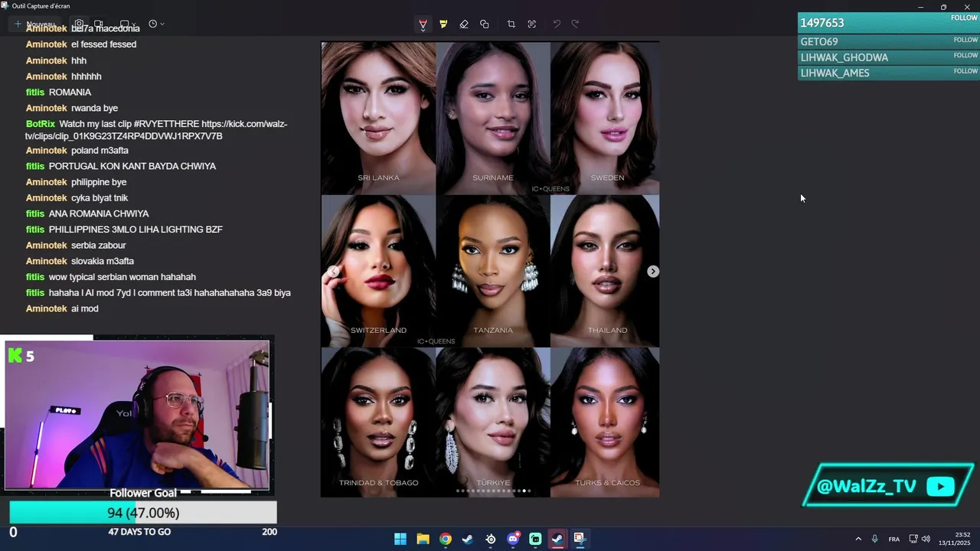
Task: Open Discord from the taskbar
Action: click(x=513, y=539)
